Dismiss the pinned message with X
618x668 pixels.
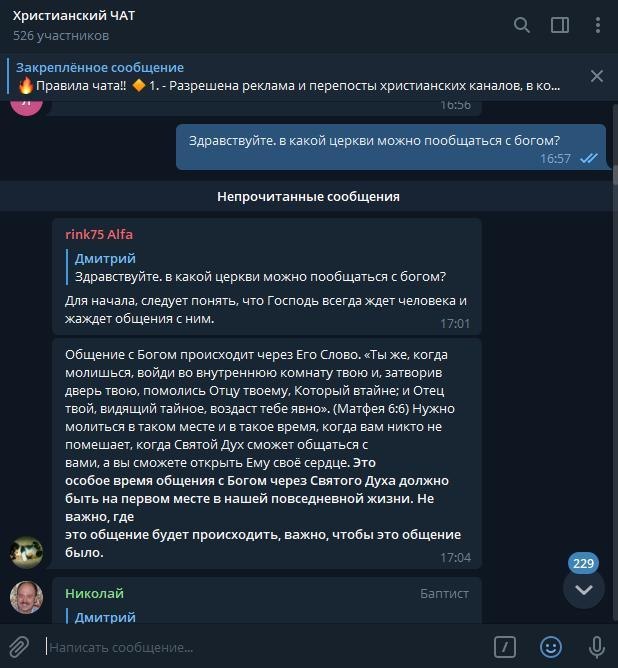click(x=597, y=76)
